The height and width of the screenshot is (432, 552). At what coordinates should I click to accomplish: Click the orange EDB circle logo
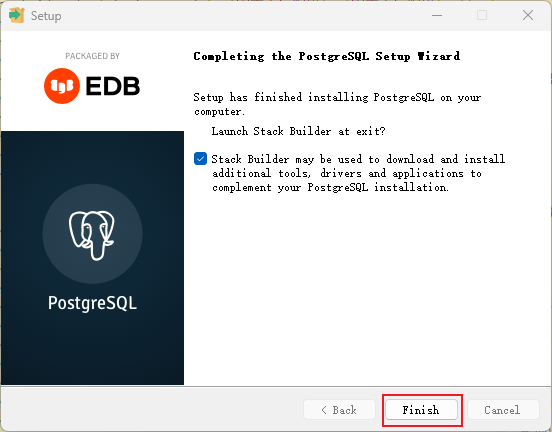tap(62, 86)
